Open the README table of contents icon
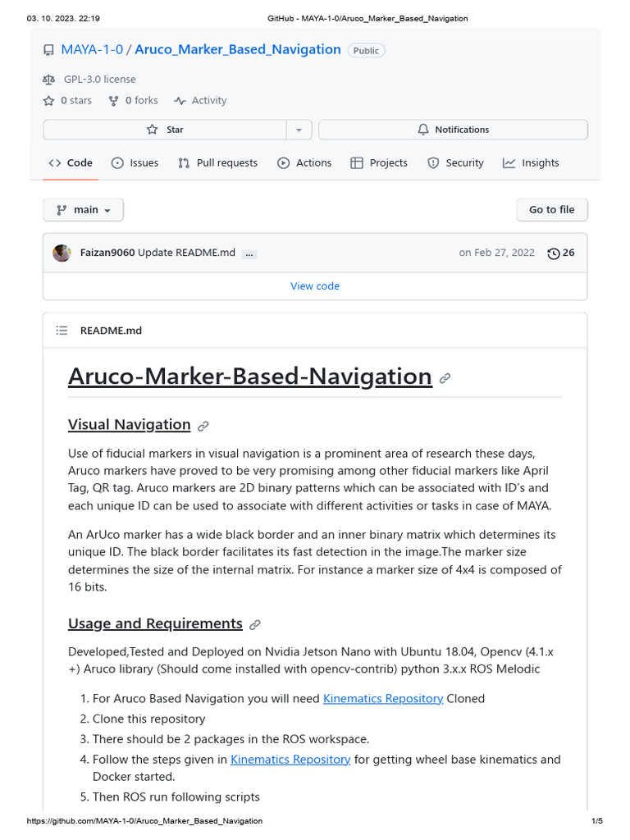This screenshot has width=630, height=840. [x=62, y=331]
